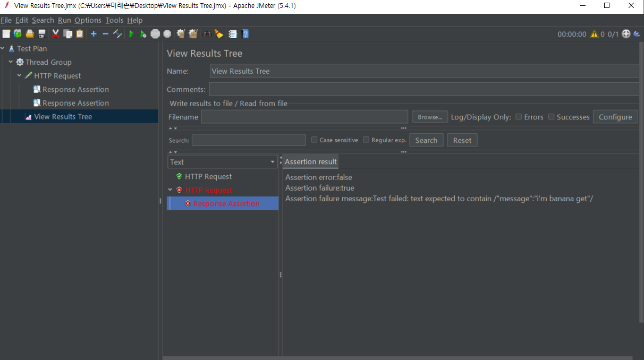This screenshot has width=644, height=360.
Task: Click the Paste clipboard icon
Action: (x=80, y=34)
